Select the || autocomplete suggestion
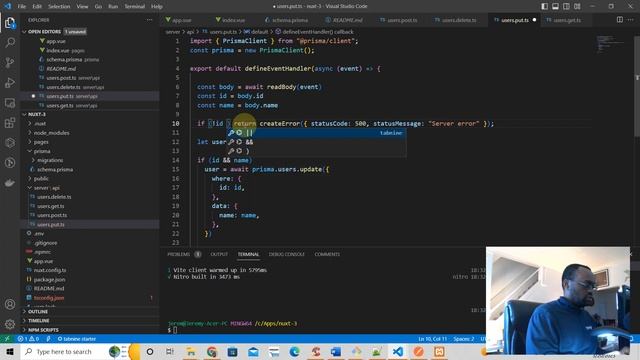This screenshot has height=360, width=640. [x=316, y=133]
